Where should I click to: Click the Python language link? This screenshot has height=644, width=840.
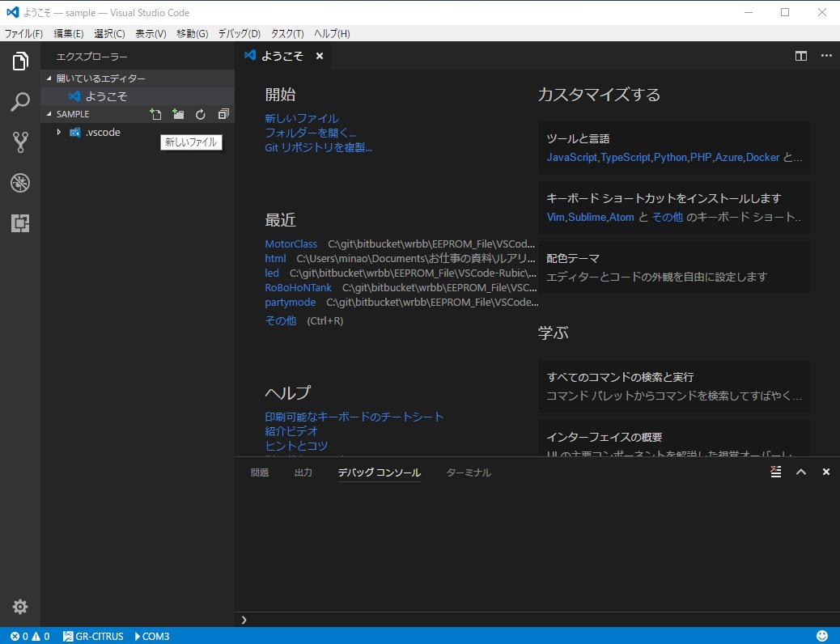pos(670,158)
